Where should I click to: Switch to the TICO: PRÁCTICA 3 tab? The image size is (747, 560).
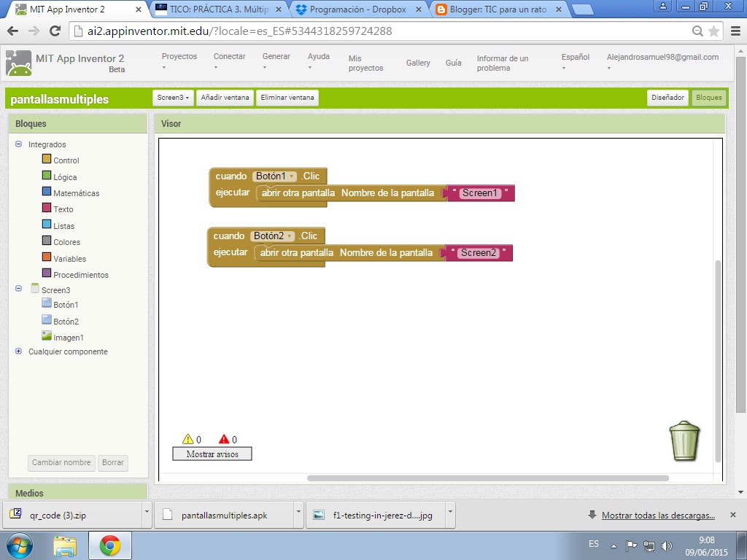tap(218, 9)
